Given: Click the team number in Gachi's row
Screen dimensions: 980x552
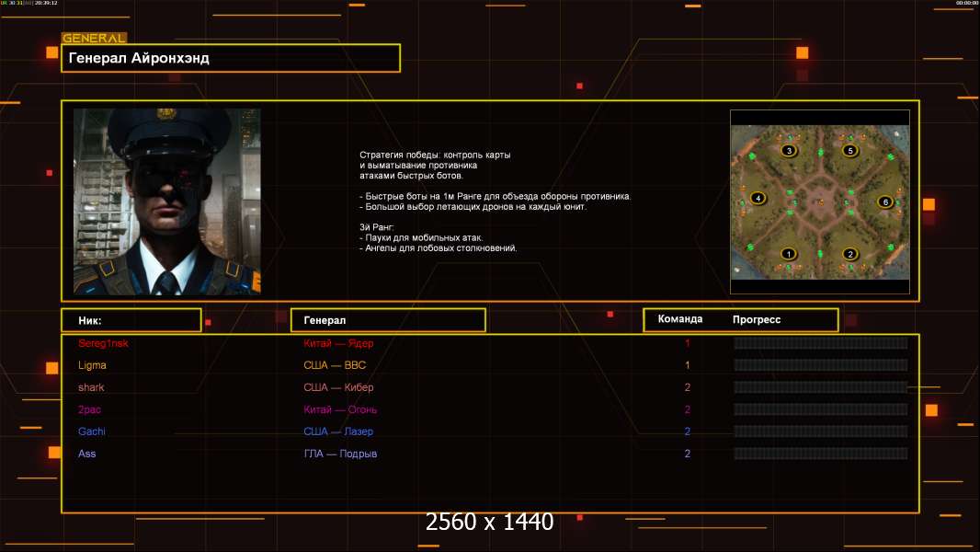Looking at the screenshot, I should tap(687, 431).
